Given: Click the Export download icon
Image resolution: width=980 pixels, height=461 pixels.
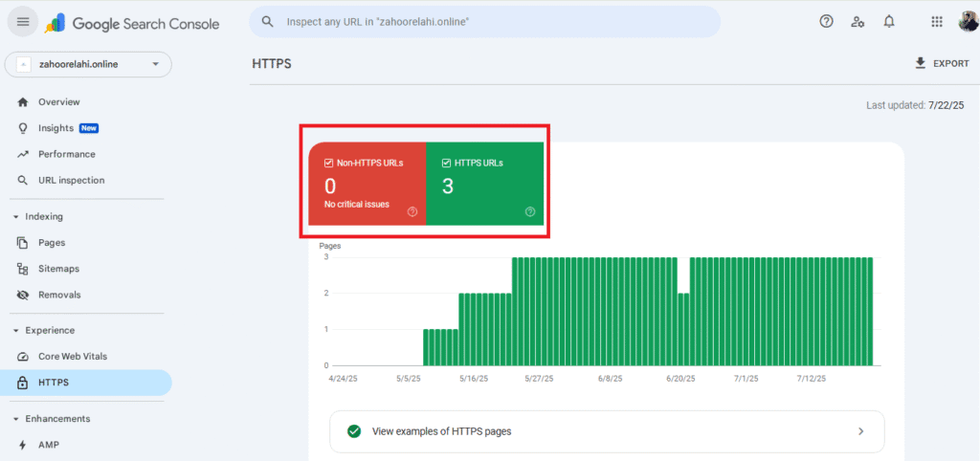Looking at the screenshot, I should click(x=920, y=63).
